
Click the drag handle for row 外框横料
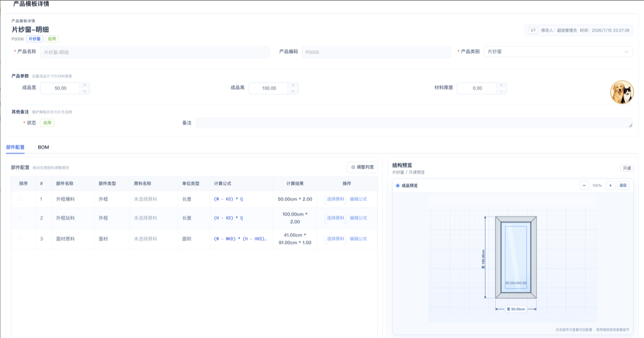(x=20, y=199)
